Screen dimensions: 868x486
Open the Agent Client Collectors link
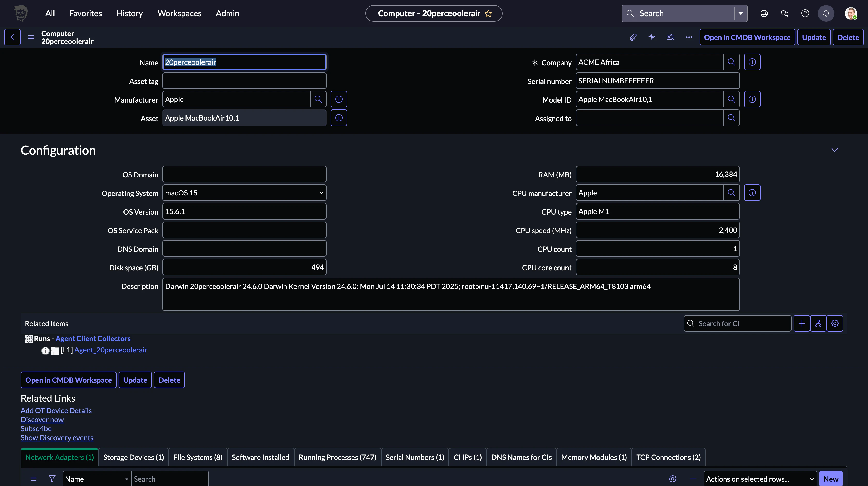tap(93, 339)
